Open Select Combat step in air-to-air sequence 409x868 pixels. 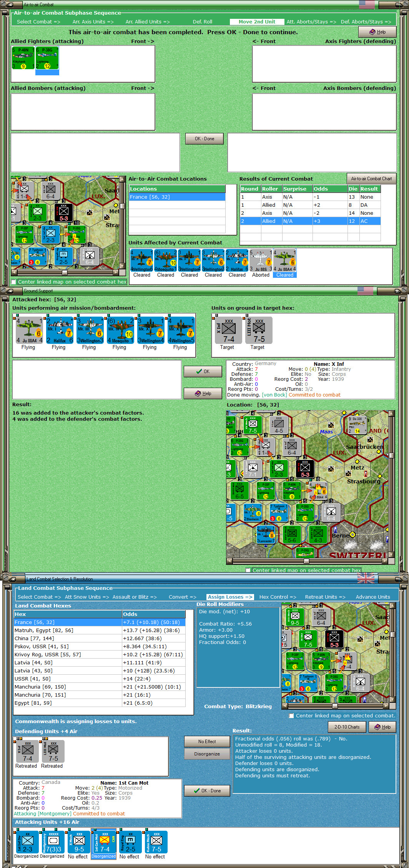point(38,22)
